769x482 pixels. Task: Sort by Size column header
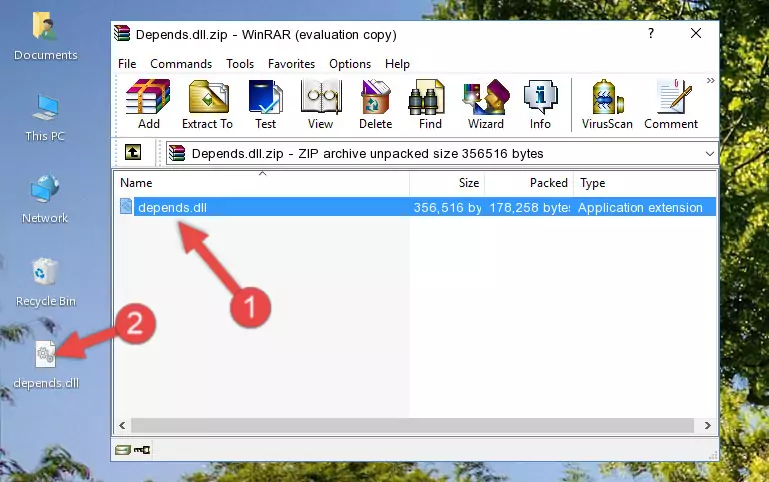447,183
